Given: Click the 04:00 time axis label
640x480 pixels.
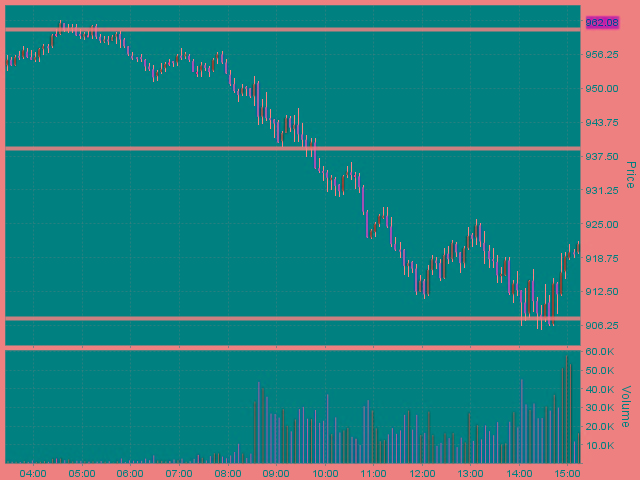Looking at the screenshot, I should [x=33, y=473].
